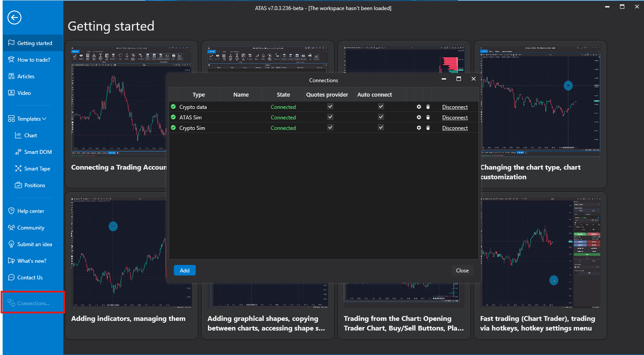This screenshot has width=644, height=355.
Task: Select Smart DOM template
Action: click(x=33, y=152)
